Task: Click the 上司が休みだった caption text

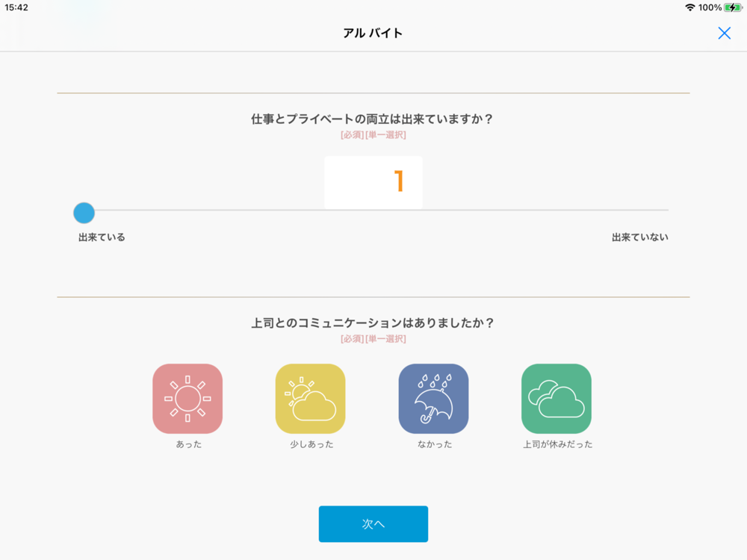Action: (x=558, y=444)
